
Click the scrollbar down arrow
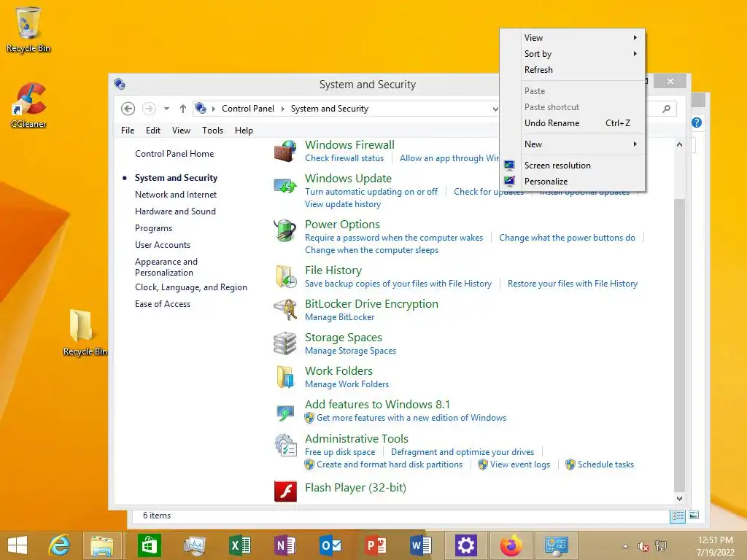(679, 498)
